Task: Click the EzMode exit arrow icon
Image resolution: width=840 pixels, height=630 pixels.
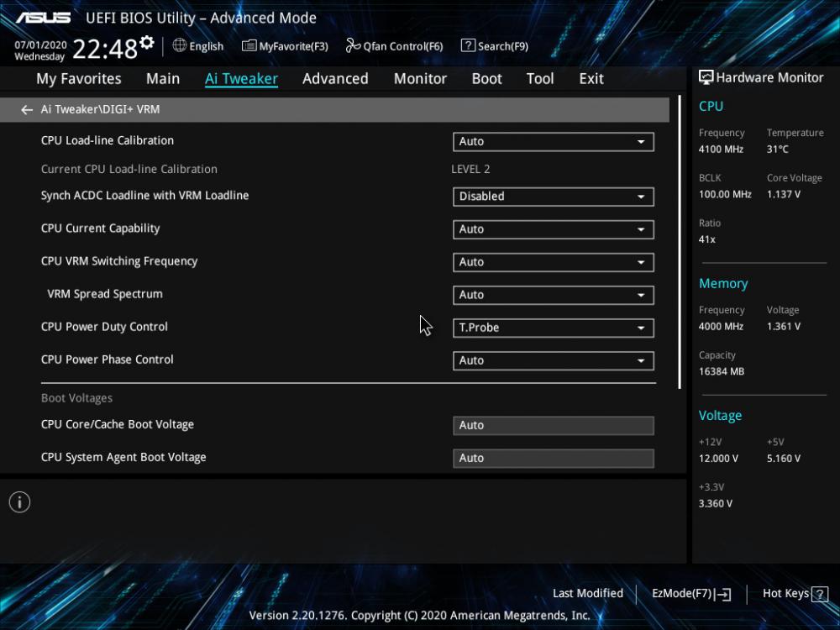Action: pyautogui.click(x=722, y=594)
